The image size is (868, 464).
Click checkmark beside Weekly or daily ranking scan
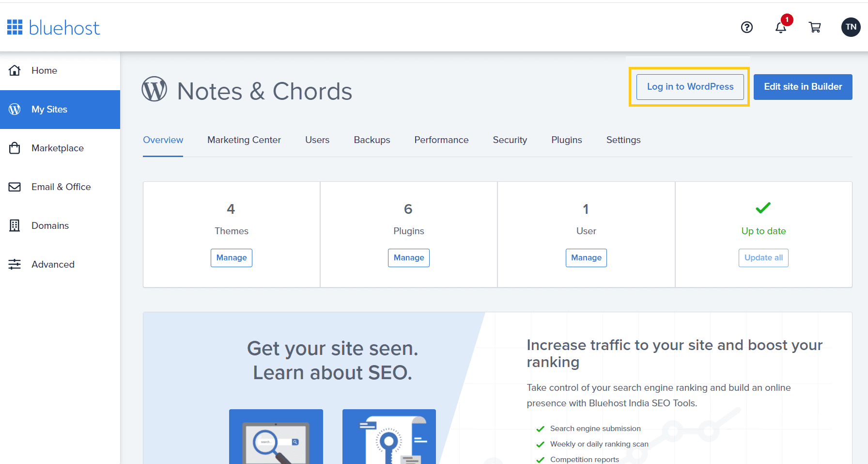point(540,445)
